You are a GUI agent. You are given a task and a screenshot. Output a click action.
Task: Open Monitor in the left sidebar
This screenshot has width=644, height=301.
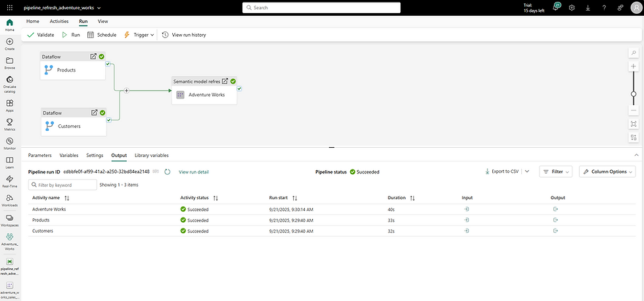(x=10, y=143)
